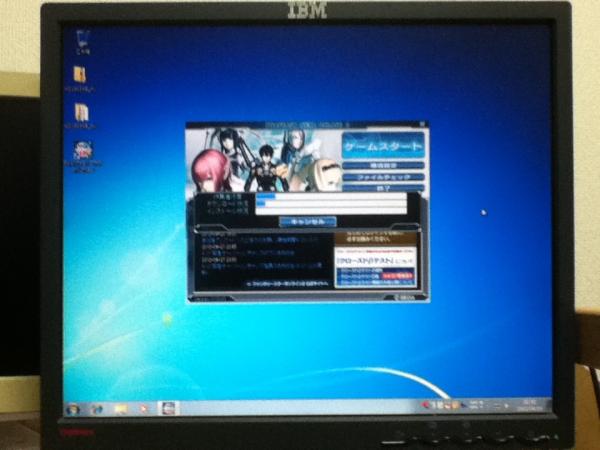The image size is (600, 450).
Task: Close the launcher with title bar X
Action: pyautogui.click(x=422, y=124)
